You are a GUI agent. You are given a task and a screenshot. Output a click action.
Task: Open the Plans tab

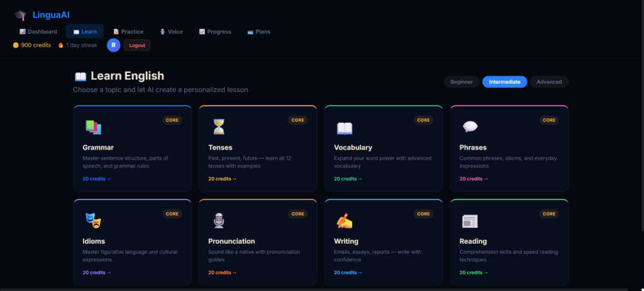point(258,31)
